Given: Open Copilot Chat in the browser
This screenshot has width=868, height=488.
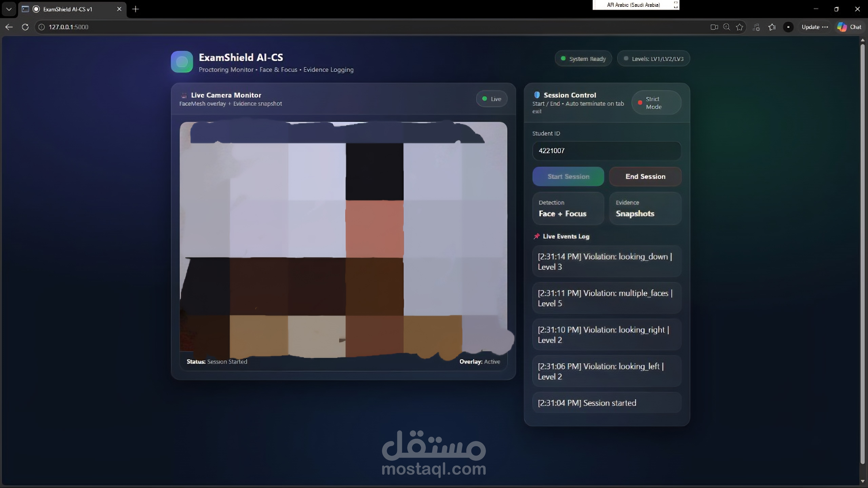Looking at the screenshot, I should point(850,27).
